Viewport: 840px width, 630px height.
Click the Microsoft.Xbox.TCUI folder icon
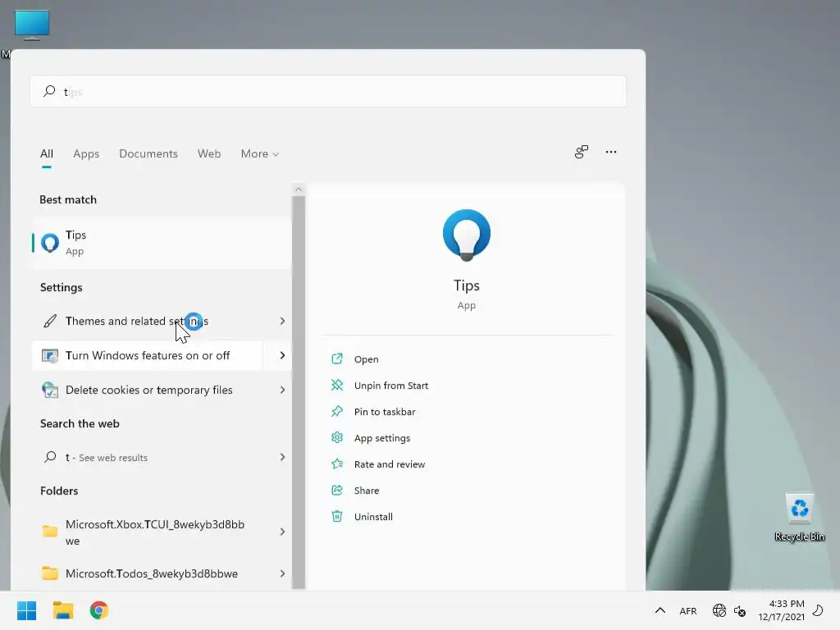click(50, 532)
